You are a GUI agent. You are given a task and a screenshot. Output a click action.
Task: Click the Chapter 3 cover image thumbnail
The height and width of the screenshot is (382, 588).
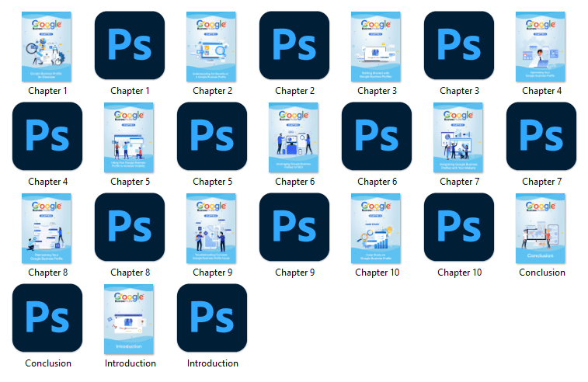coord(376,47)
